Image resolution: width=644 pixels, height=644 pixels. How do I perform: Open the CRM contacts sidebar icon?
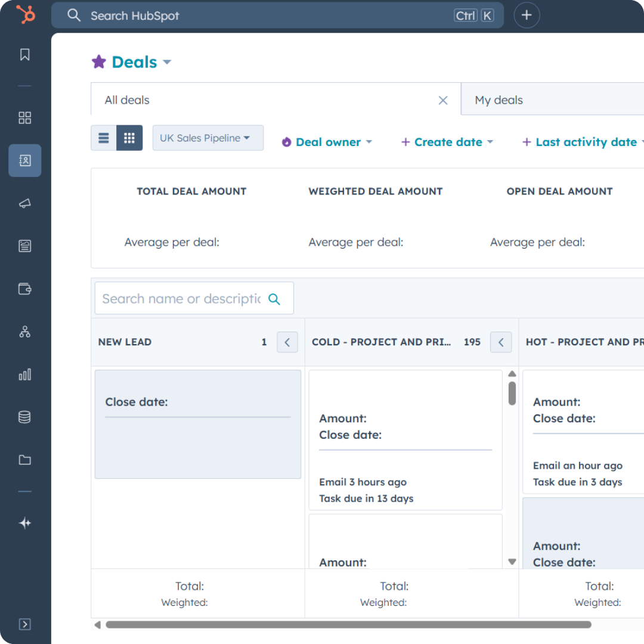click(24, 160)
